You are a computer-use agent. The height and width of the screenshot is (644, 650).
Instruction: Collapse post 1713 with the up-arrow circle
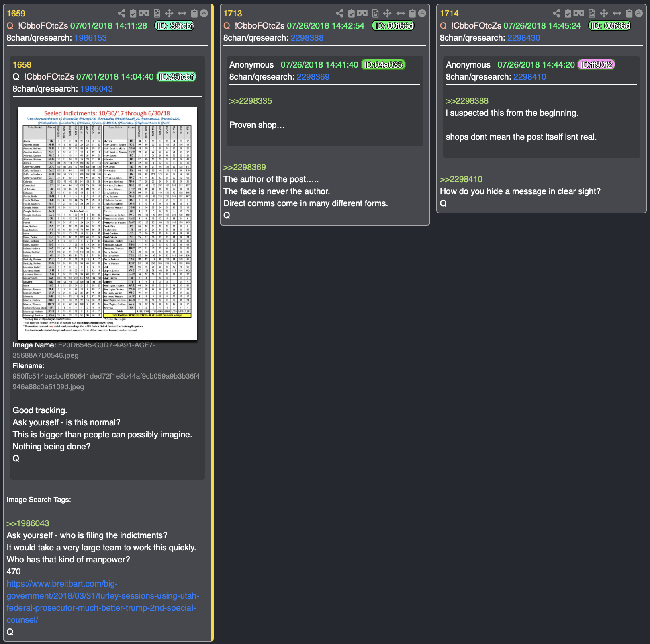pos(422,13)
